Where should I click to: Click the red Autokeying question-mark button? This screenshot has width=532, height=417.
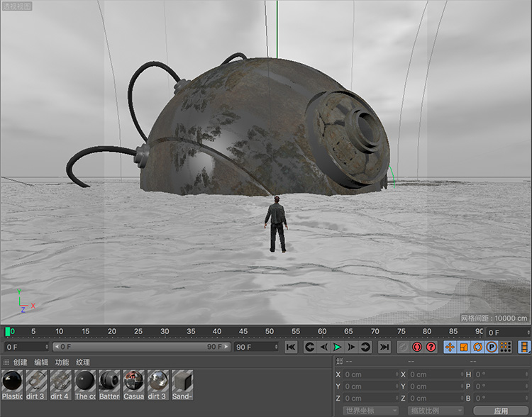coord(431,347)
